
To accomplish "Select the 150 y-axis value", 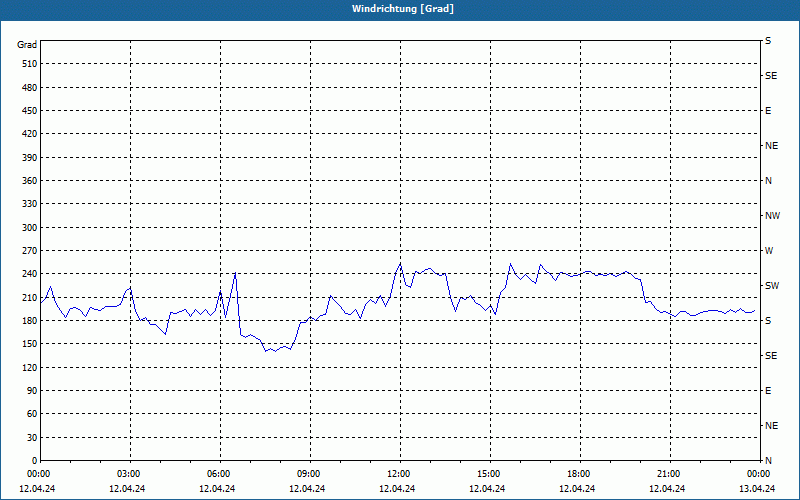I will coord(30,344).
